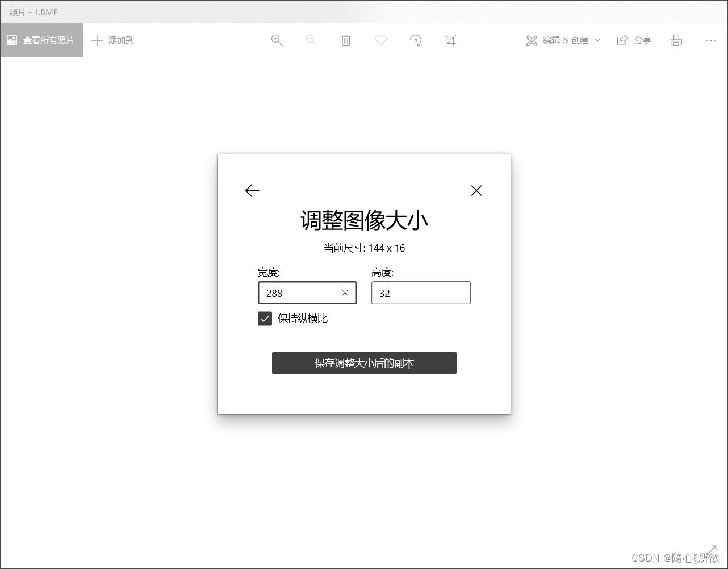Screen dimensions: 728x569
Task: Click the 分享 share button
Action: pos(634,40)
